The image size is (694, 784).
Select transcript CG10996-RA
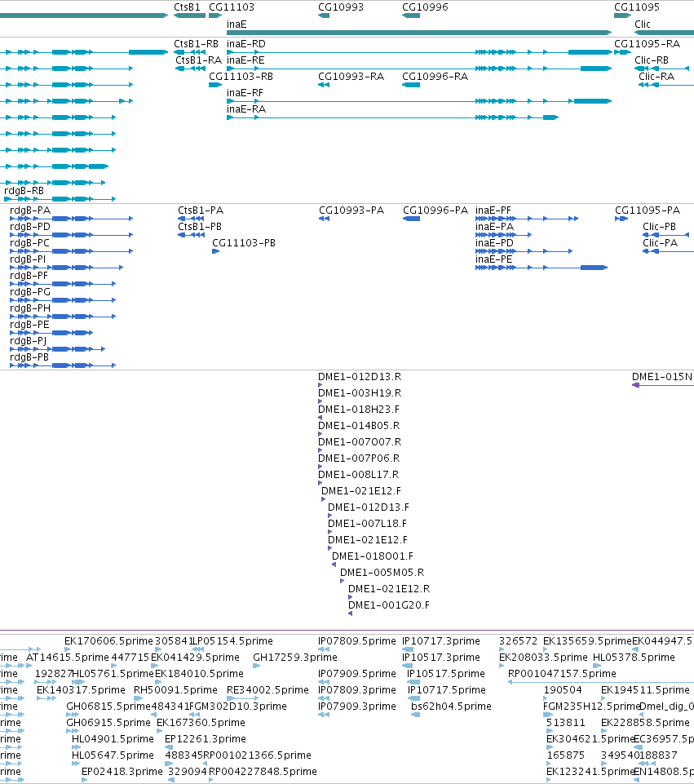coord(435,77)
